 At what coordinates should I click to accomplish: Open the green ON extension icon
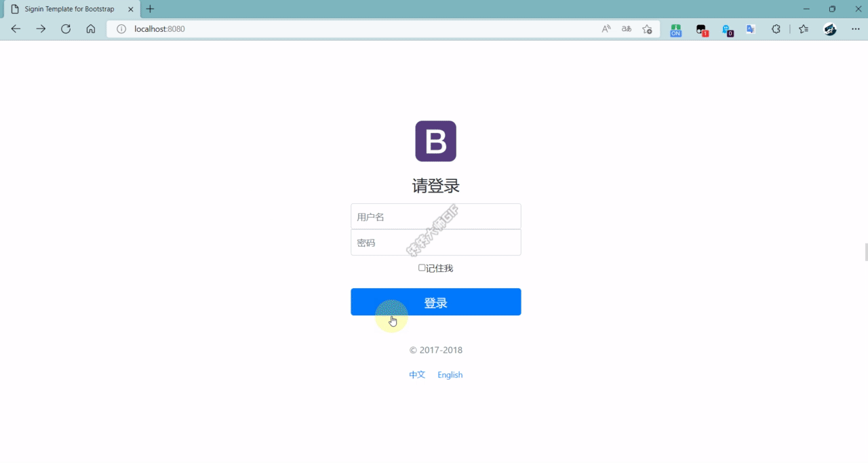coord(675,30)
